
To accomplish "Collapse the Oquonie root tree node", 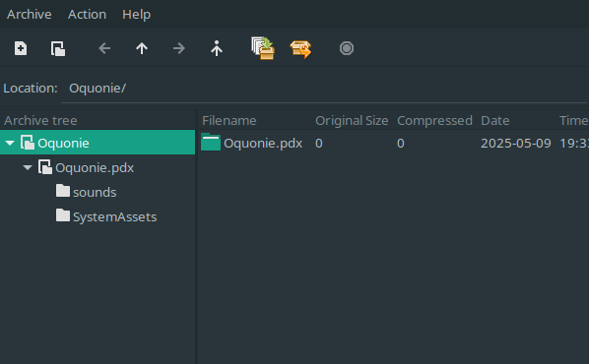I will [10, 143].
